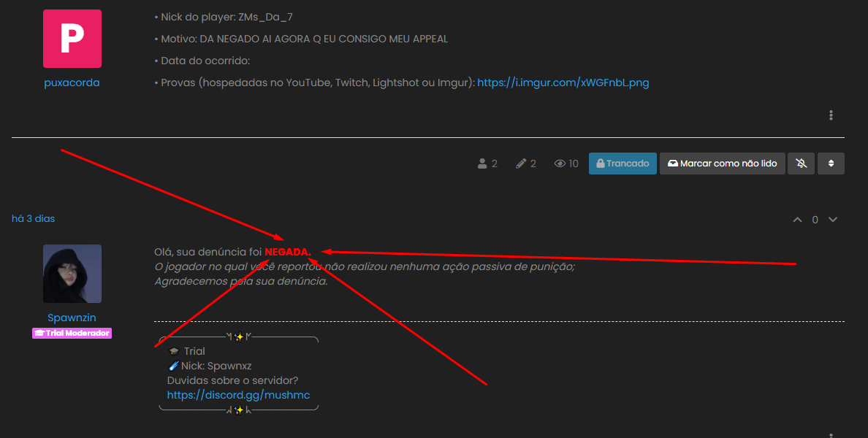The height and width of the screenshot is (438, 868).
Task: Click the eye views count icon
Action: [x=560, y=163]
